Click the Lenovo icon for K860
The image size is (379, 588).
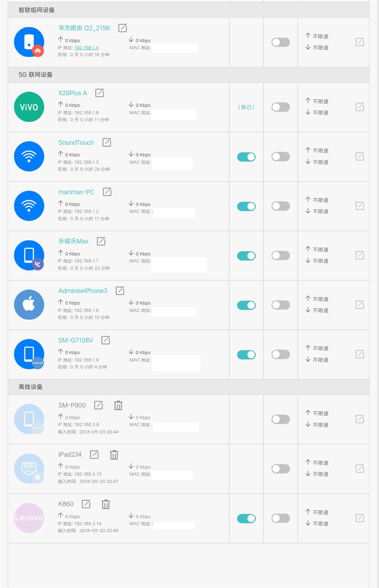(29, 518)
